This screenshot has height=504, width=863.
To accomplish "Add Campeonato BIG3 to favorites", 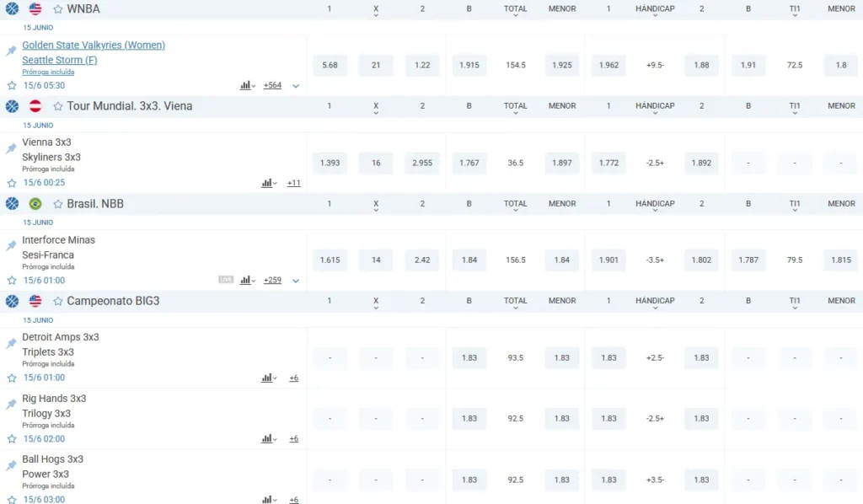I will [x=58, y=301].
